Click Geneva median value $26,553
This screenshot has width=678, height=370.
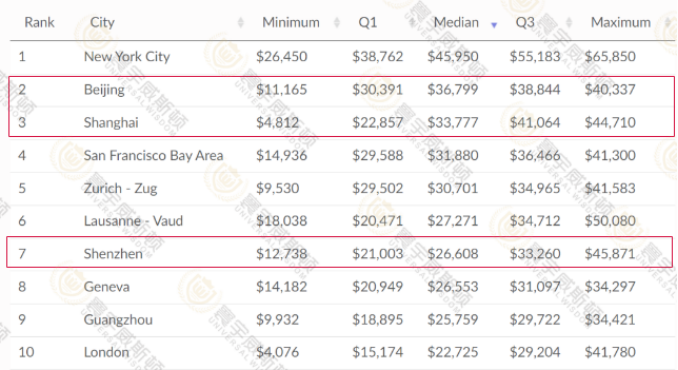(453, 286)
